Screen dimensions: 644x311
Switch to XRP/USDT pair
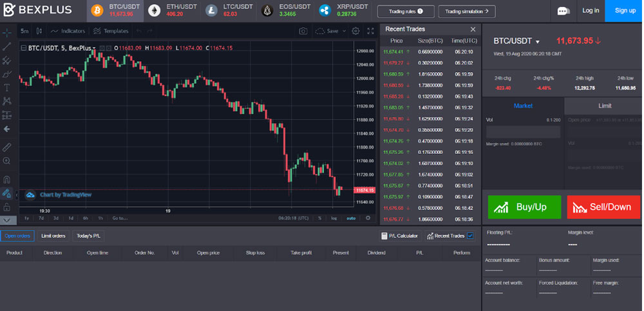[x=342, y=11]
